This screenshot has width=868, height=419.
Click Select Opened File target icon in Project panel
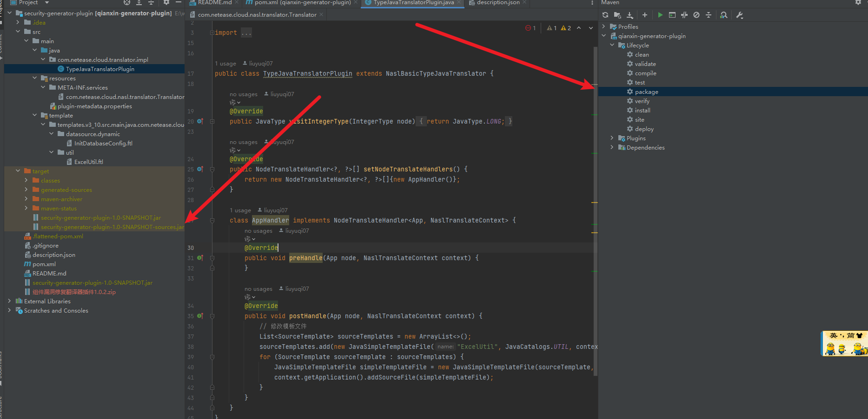[127, 2]
